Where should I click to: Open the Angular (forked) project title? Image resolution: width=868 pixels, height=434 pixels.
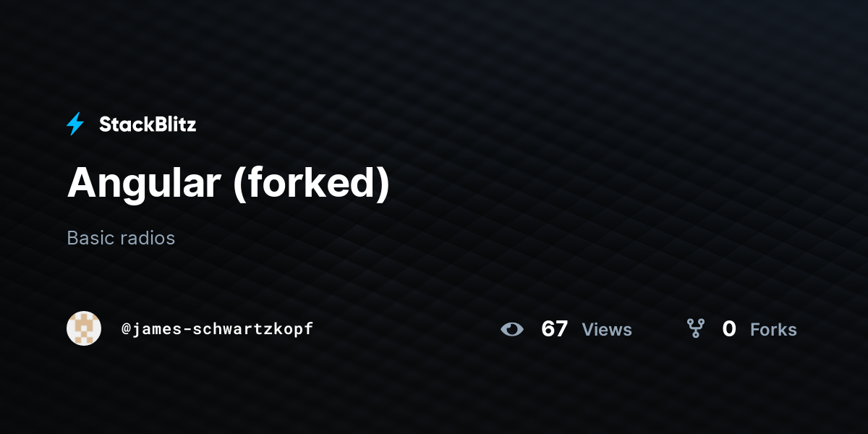click(228, 182)
